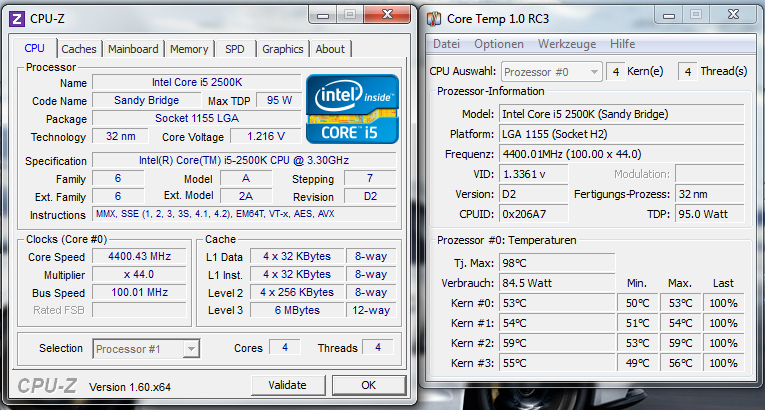The image size is (765, 410).
Task: Click the Kern #1 Last value 100%
Action: coord(724,323)
